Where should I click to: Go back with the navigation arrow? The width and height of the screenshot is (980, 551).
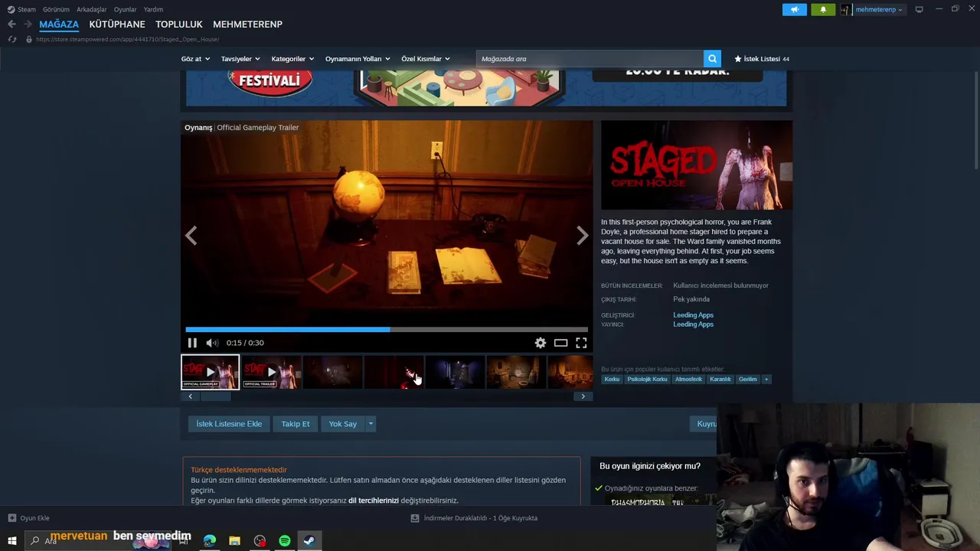tap(11, 24)
